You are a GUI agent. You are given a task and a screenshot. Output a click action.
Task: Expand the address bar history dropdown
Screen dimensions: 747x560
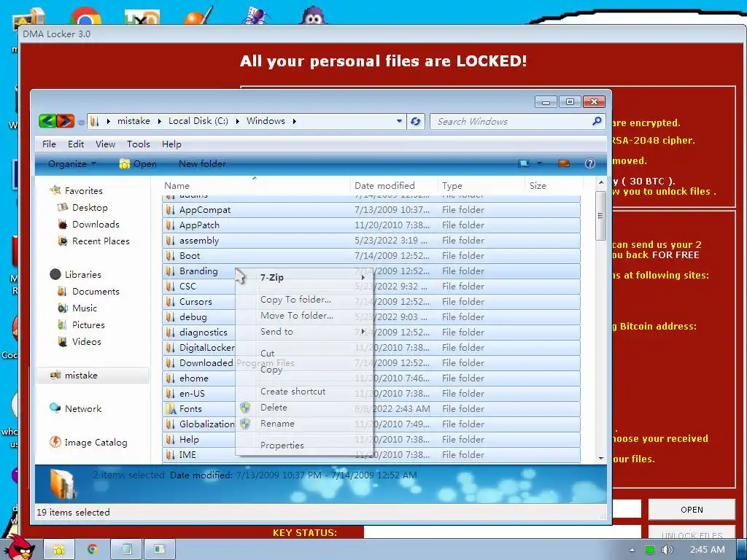[x=399, y=122]
